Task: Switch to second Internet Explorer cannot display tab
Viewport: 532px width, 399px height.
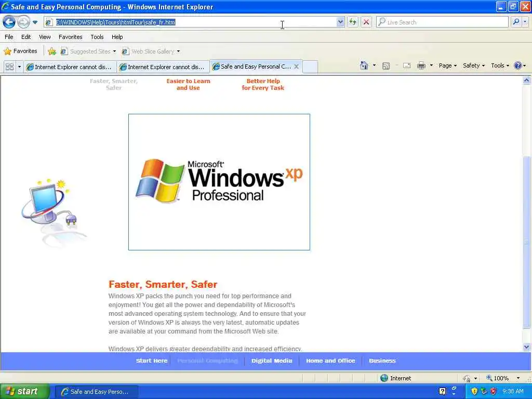Action: pos(163,67)
